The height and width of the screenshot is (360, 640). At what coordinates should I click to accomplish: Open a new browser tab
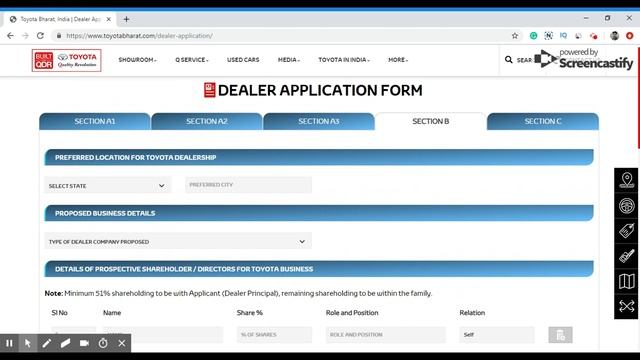(x=126, y=19)
